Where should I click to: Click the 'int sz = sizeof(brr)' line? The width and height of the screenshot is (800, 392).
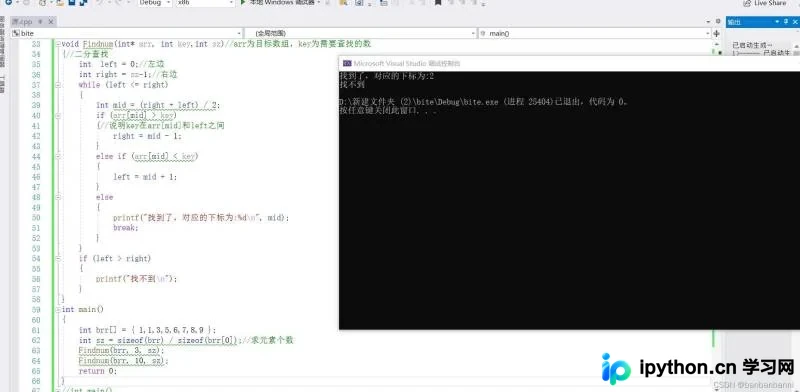(x=186, y=340)
